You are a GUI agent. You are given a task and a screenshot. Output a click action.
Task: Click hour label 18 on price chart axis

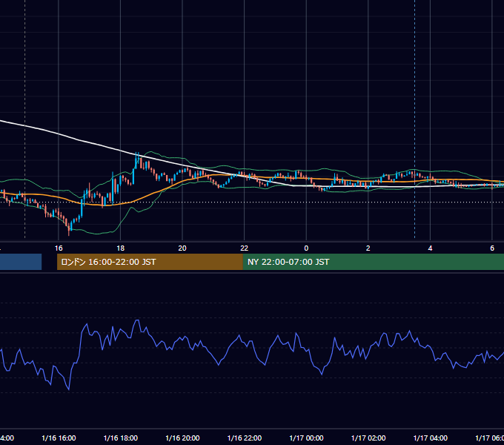[121, 248]
